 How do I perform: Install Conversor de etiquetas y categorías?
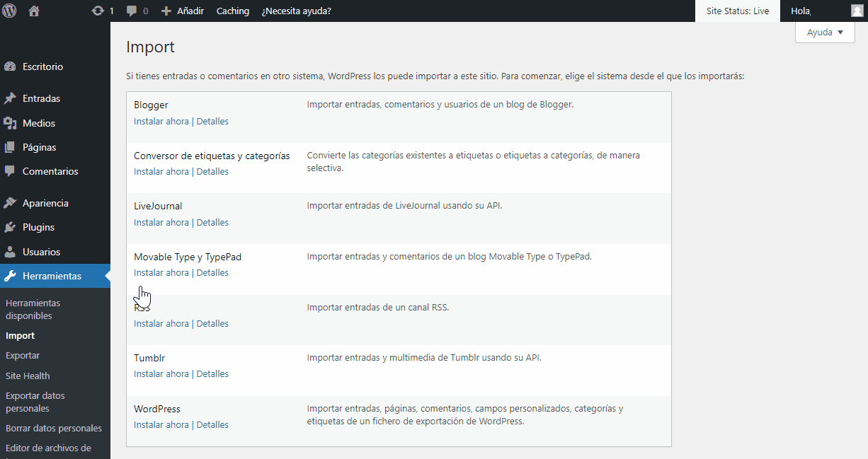(x=161, y=172)
